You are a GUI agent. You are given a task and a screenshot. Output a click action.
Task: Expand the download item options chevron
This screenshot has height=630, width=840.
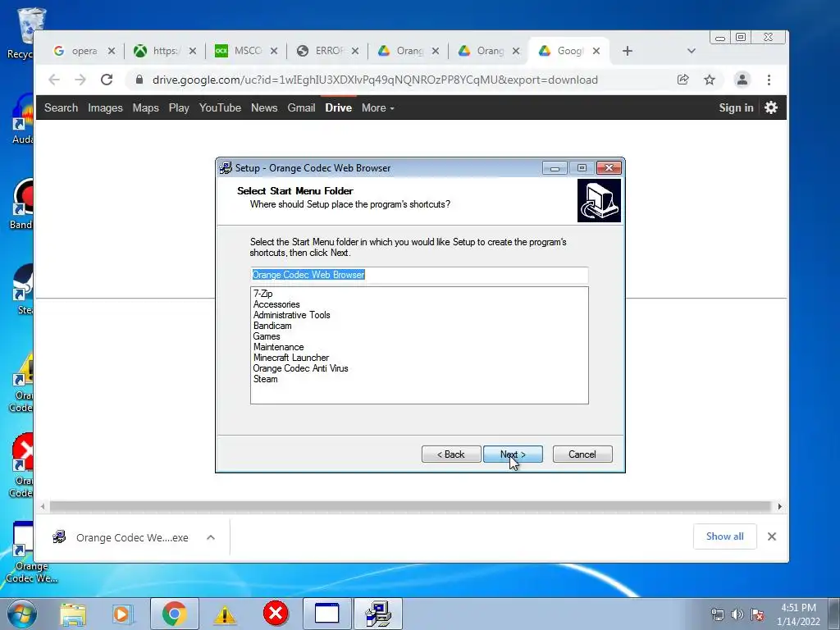pos(211,537)
